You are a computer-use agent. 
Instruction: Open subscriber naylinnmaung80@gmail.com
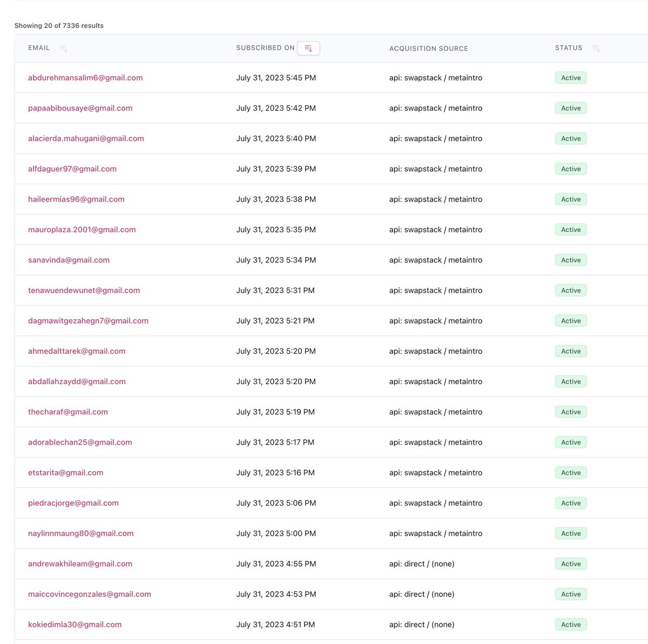80,533
